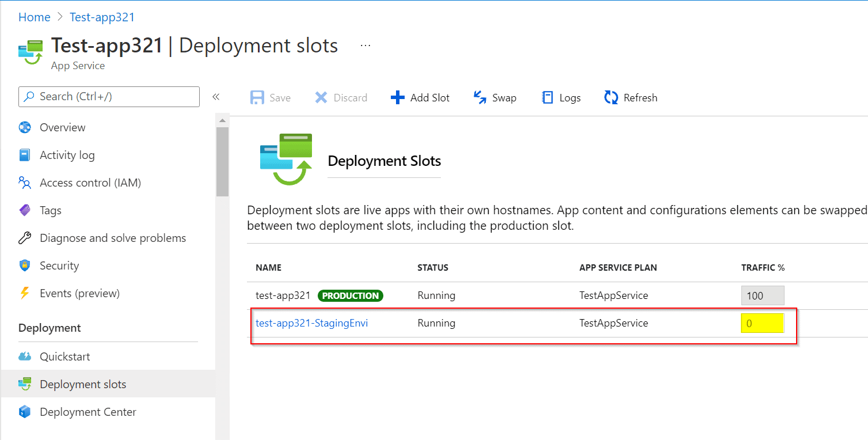Open the test-app321-StagingEnvi slot link

click(x=311, y=323)
